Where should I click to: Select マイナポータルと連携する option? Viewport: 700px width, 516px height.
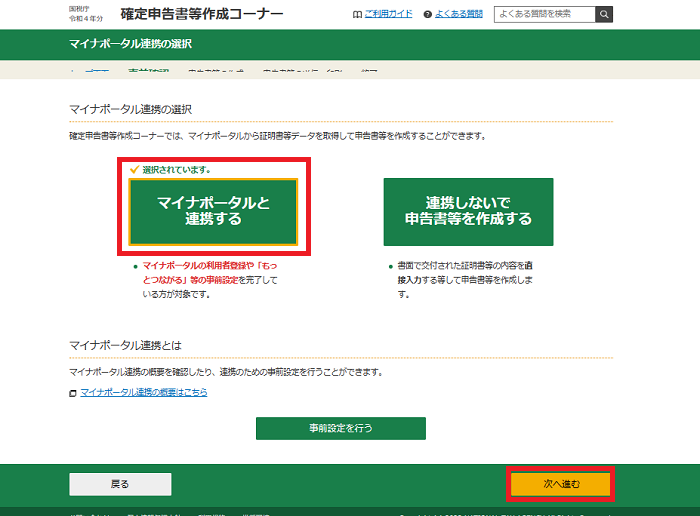[x=213, y=211]
